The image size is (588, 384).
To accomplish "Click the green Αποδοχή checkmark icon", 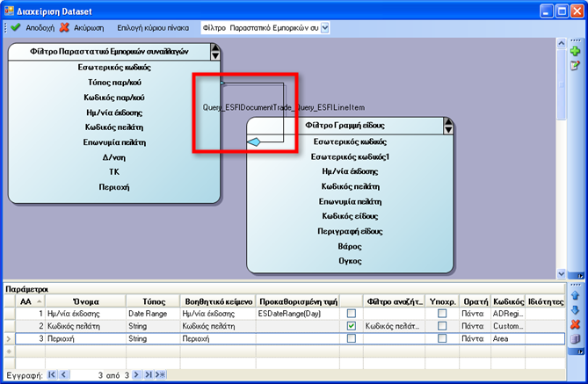I will [x=16, y=27].
